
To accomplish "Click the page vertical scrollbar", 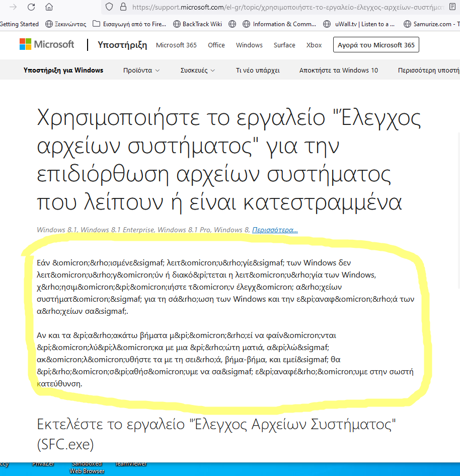I will [x=458, y=210].
